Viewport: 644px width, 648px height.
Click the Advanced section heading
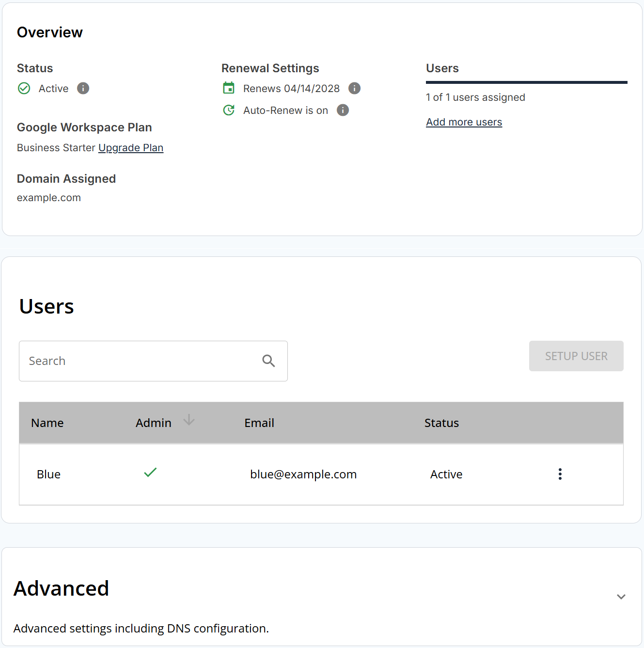tap(62, 588)
